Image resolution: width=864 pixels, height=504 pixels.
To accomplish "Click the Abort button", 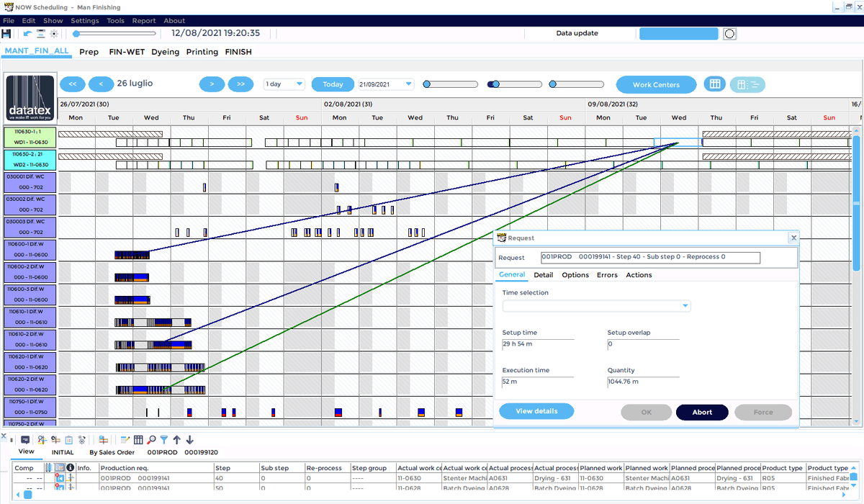I will tap(702, 413).
